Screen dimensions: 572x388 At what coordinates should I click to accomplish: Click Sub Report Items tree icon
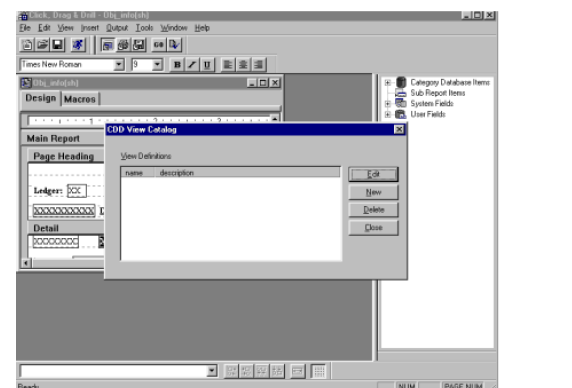401,93
